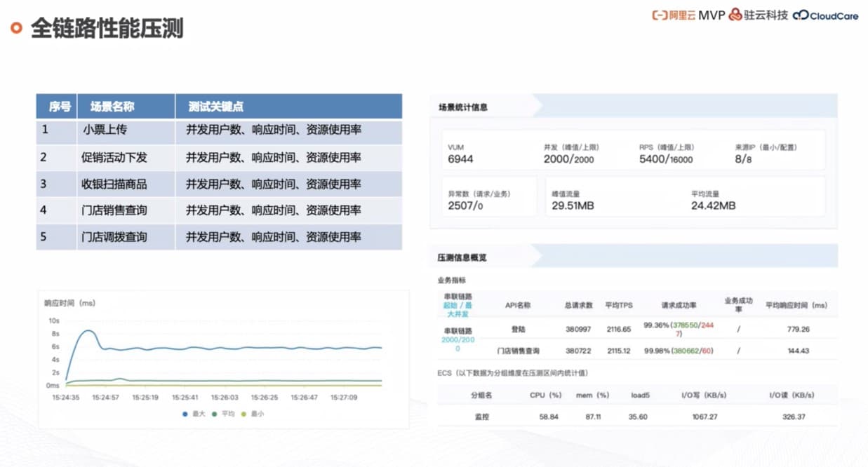Click the peak of the blue 最大 line
This screenshot has height=467, width=868.
88,330
